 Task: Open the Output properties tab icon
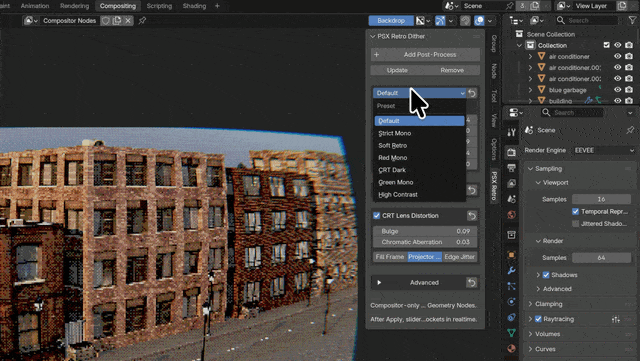click(511, 168)
